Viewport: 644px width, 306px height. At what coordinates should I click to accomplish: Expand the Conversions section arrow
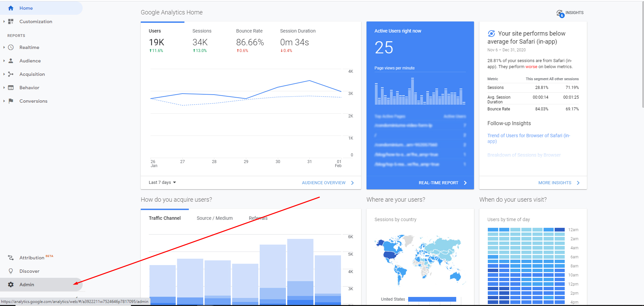tap(4, 101)
